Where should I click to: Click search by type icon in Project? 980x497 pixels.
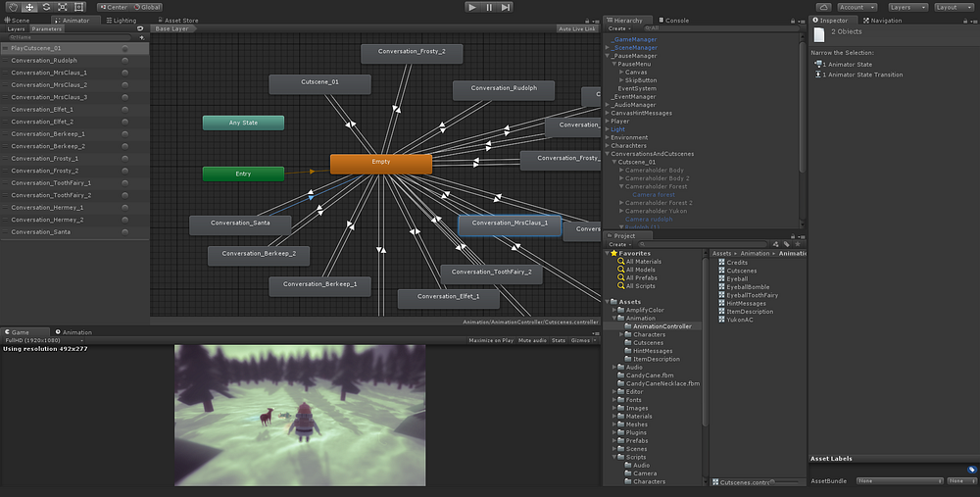pyautogui.click(x=775, y=244)
